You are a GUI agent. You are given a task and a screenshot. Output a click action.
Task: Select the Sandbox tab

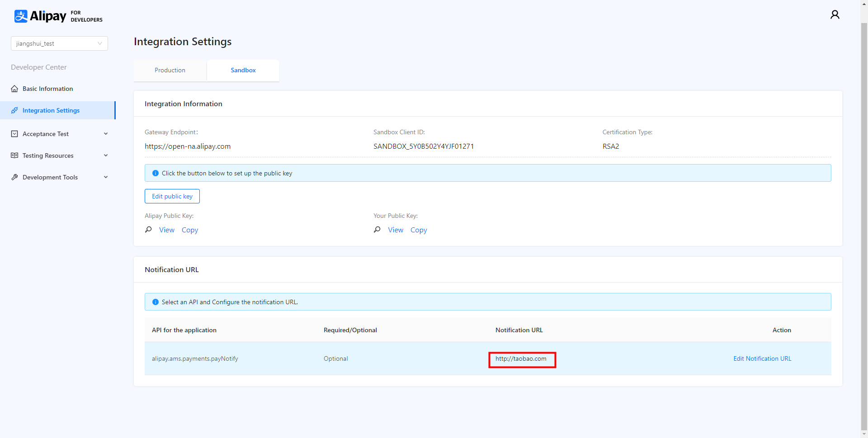click(243, 70)
